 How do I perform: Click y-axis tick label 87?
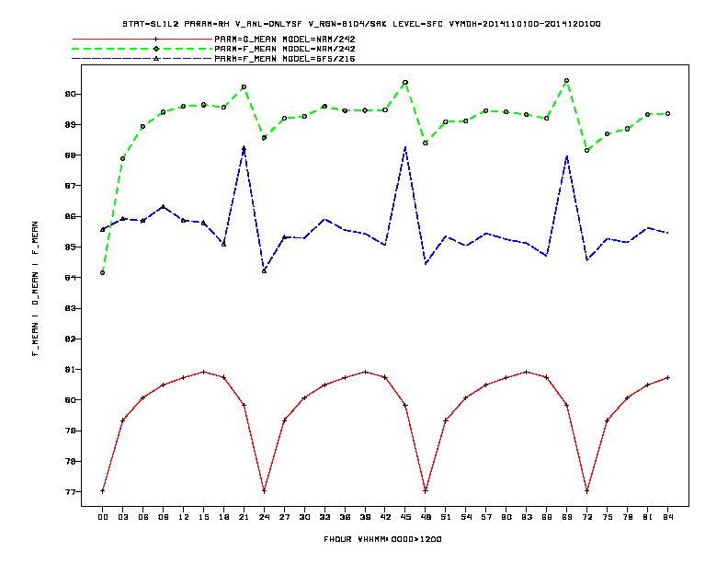tap(70, 186)
